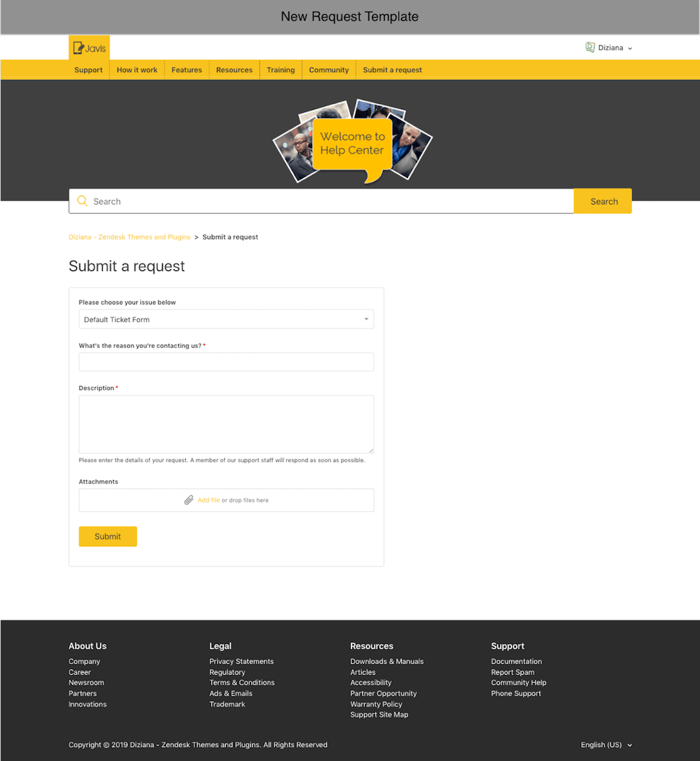
Task: Go to the Features nav item
Action: point(187,70)
